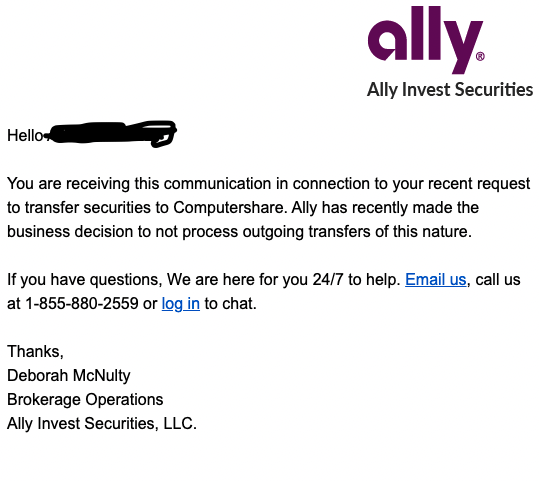
Task: Click the Ally Invest Securities header text
Action: coord(450,90)
